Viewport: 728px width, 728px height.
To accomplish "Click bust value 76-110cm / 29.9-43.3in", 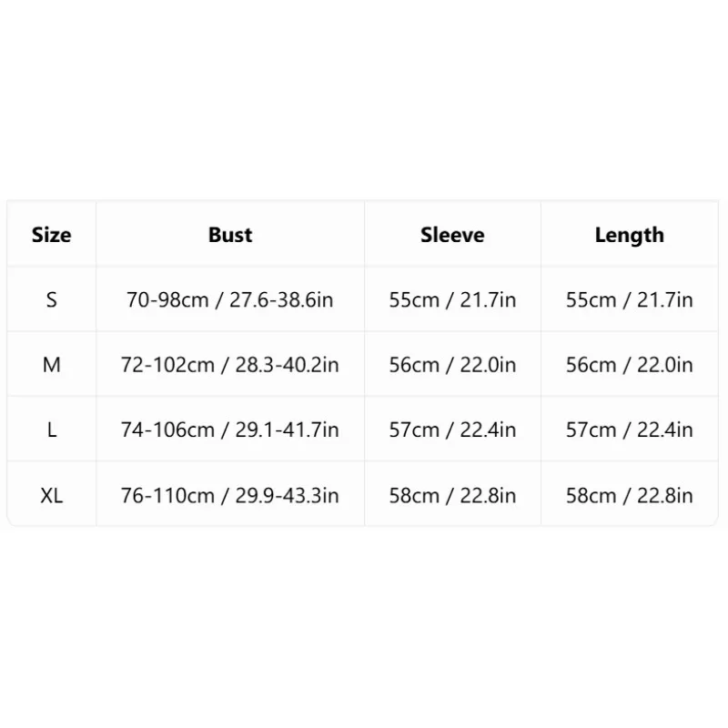I will (x=230, y=496).
